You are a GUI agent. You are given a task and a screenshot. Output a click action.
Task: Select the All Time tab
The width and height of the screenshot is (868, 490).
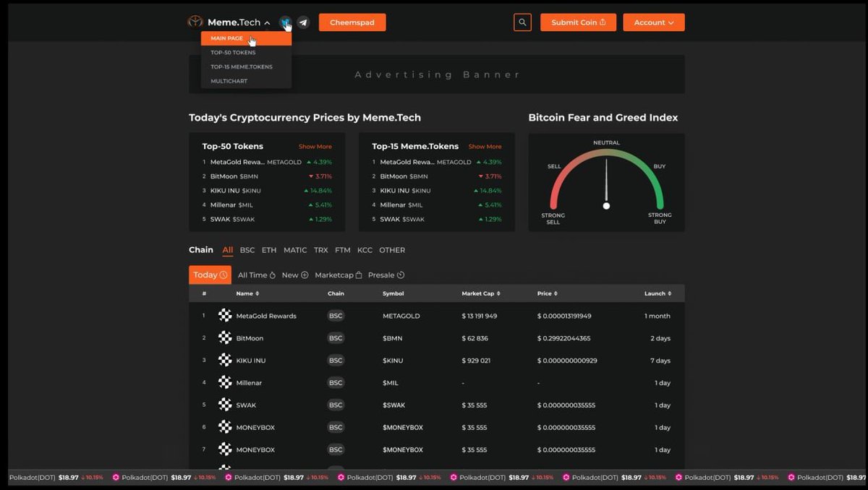click(257, 275)
